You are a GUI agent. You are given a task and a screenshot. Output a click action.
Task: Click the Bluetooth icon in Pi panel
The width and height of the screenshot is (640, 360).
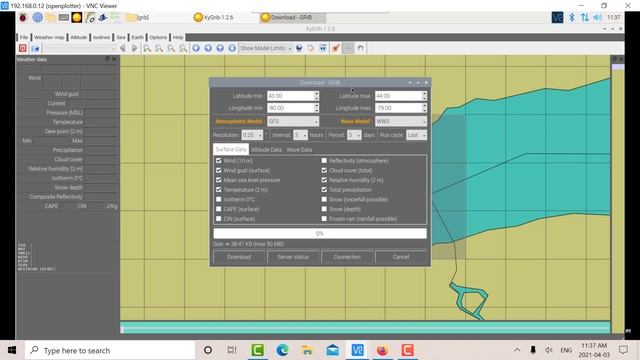(572, 17)
